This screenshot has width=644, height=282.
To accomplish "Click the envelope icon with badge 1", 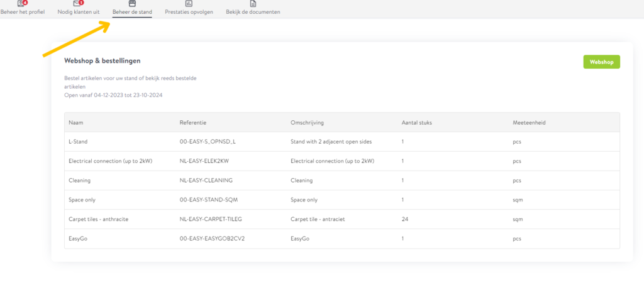I will (x=78, y=3).
